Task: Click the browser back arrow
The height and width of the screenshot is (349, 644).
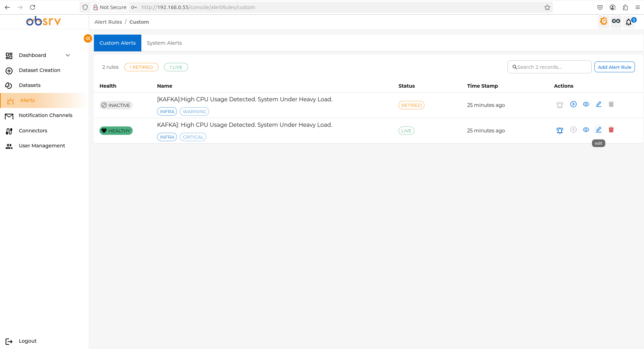Action: tap(7, 7)
